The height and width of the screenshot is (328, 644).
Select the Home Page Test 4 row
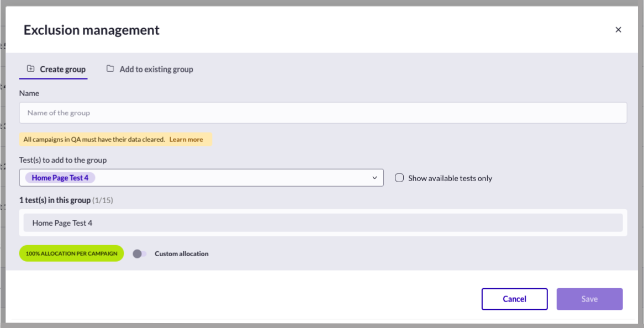323,223
